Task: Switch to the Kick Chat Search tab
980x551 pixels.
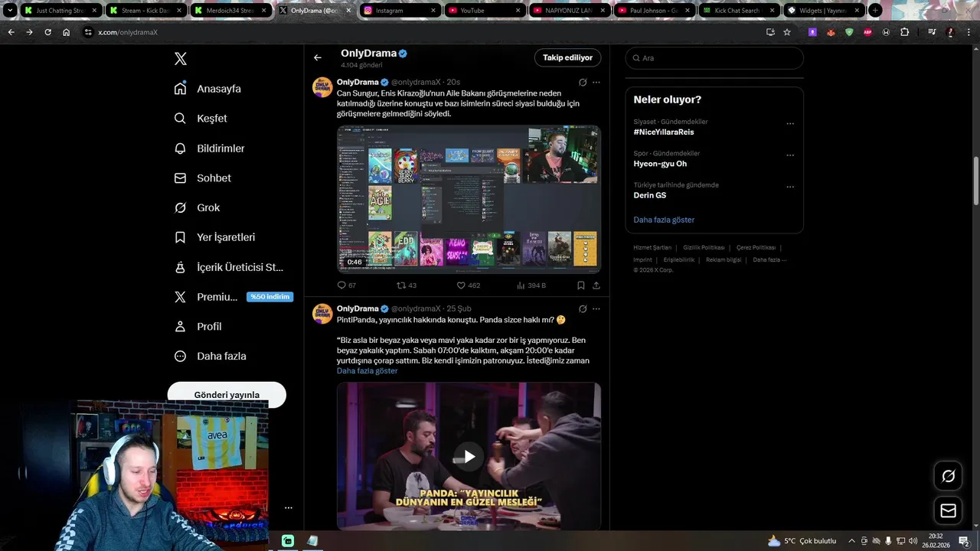Action: pyautogui.click(x=738, y=11)
